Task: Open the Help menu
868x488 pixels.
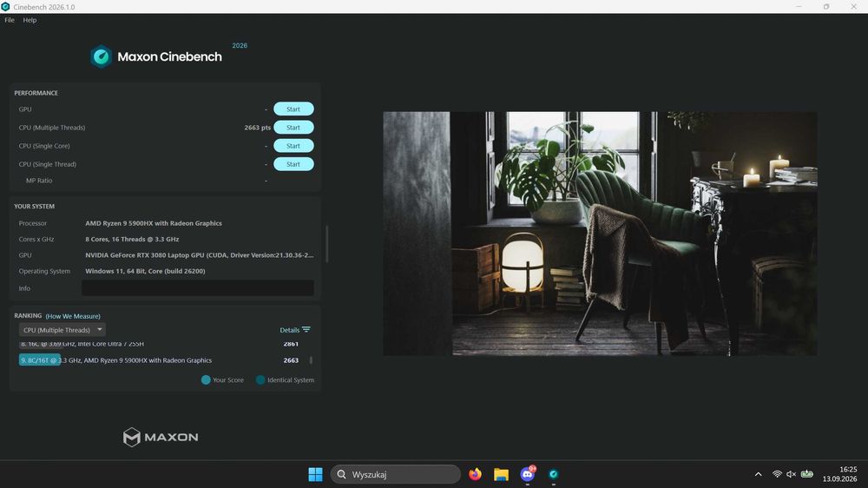Action: 30,20
